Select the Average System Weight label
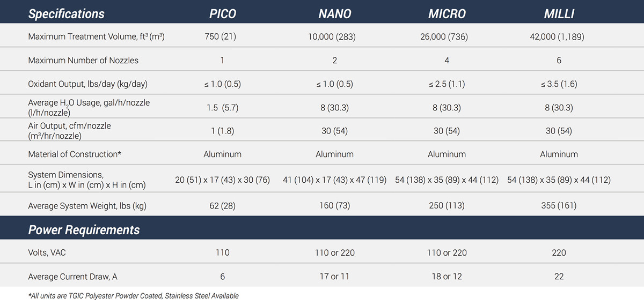The image size is (644, 305). (87, 206)
